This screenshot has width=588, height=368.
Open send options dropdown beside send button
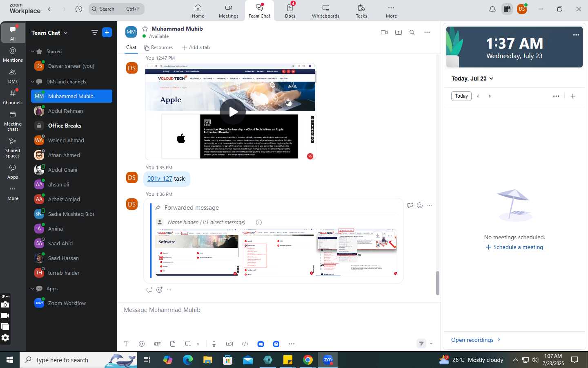[431, 344]
